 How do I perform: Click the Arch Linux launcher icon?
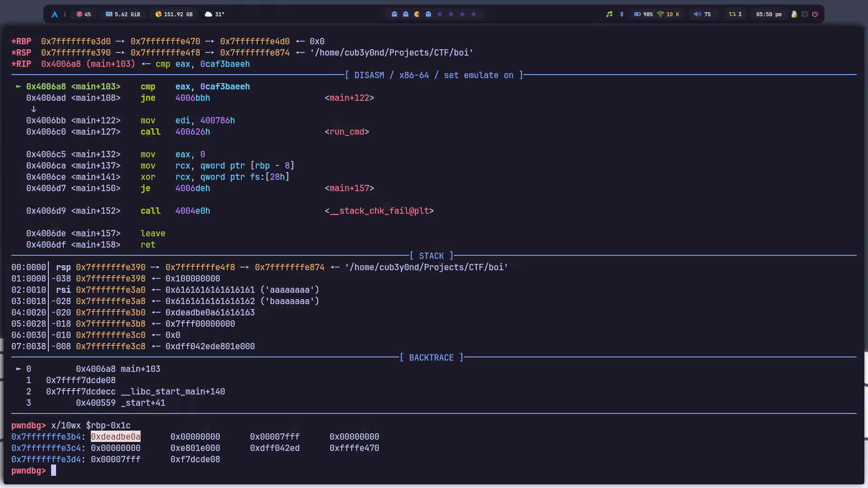[x=54, y=14]
